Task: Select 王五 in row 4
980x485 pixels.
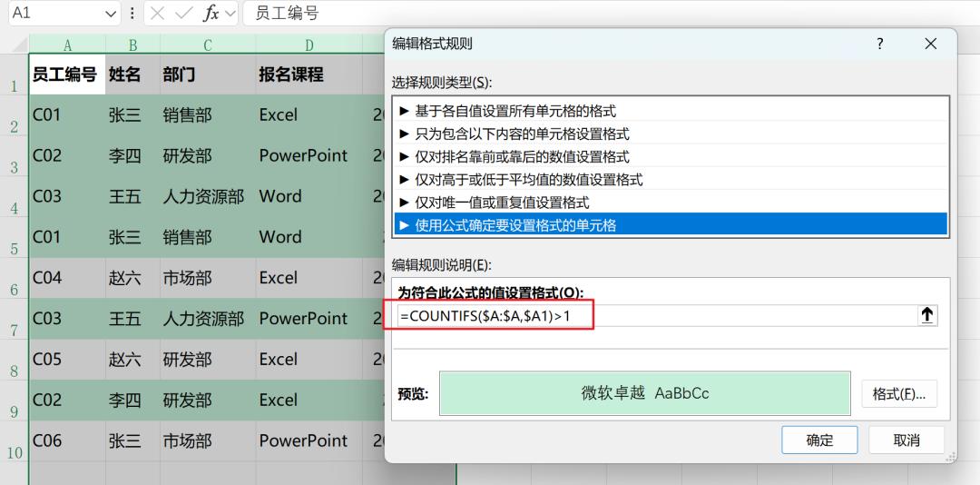Action: tap(132, 196)
